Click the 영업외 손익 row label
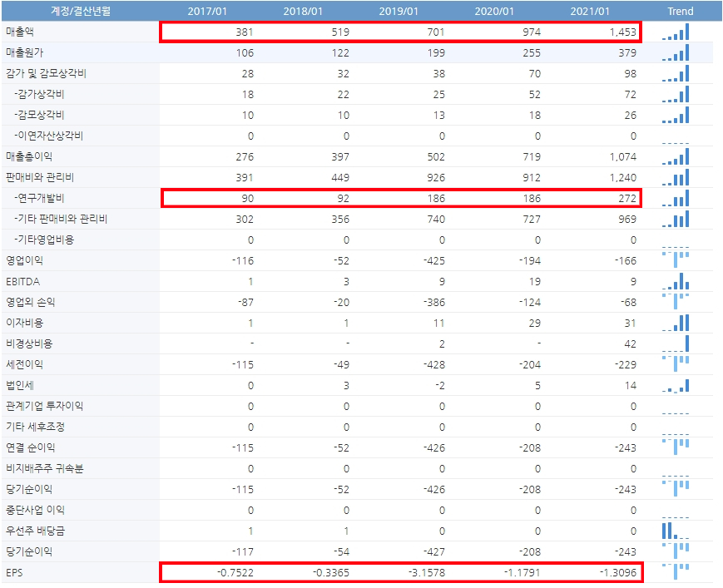Screen dimensions: 723x588 31,302
